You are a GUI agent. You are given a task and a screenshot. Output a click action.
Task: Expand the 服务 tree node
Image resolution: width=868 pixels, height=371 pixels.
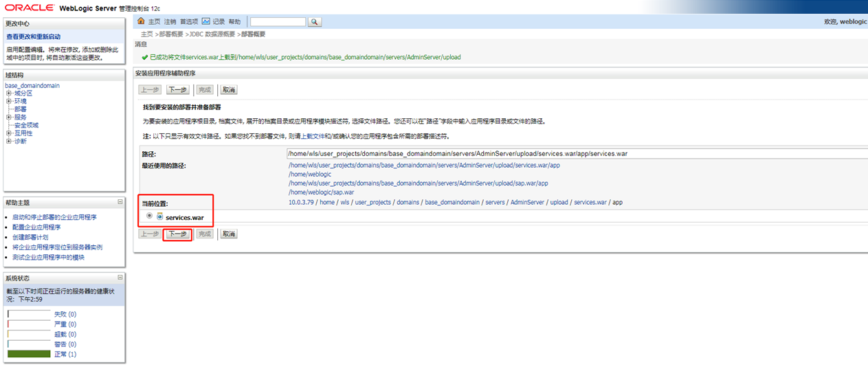9,117
